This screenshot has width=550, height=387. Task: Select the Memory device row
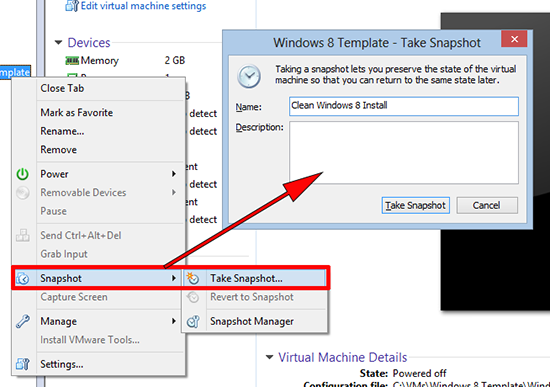125,60
